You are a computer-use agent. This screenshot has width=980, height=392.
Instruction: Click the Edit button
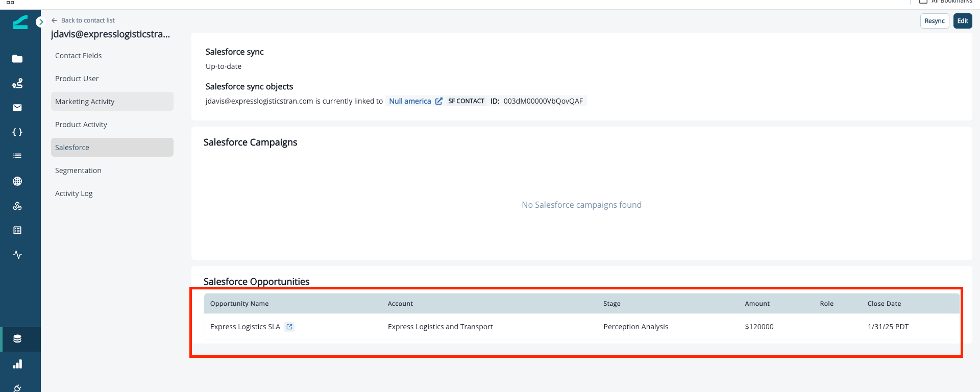click(963, 21)
